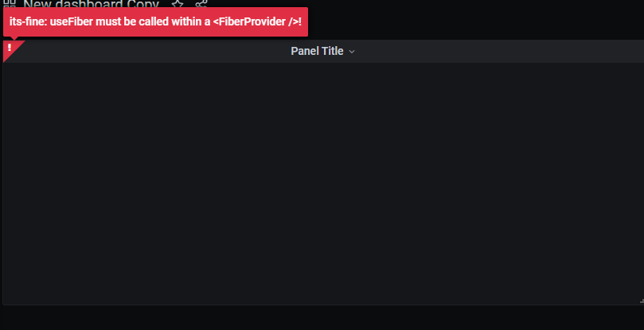The image size is (644, 330).
Task: Click the panel resize handle in corner
Action: pos(642,301)
